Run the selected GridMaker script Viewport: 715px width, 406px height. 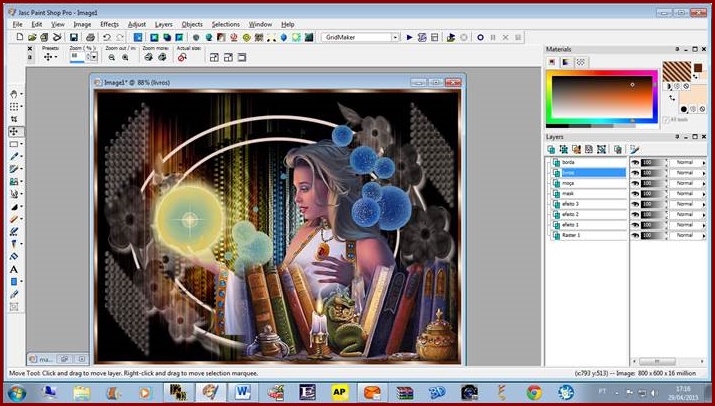pyautogui.click(x=409, y=37)
